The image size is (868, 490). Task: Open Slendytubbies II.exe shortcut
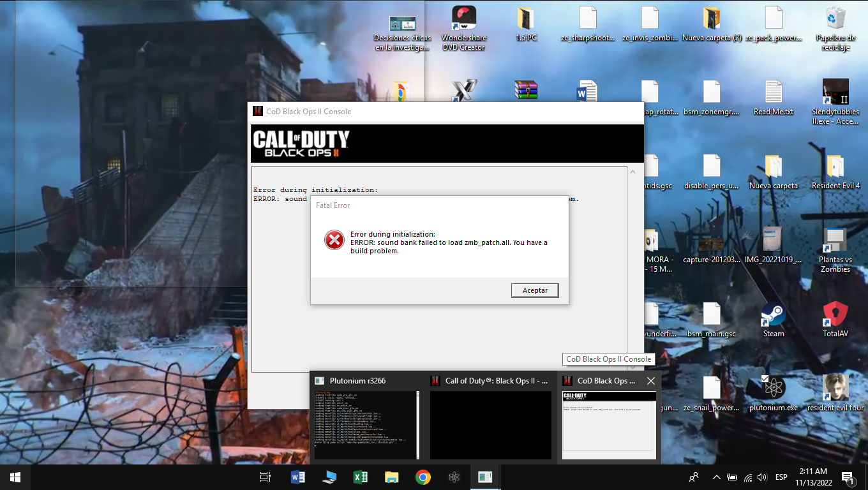835,102
